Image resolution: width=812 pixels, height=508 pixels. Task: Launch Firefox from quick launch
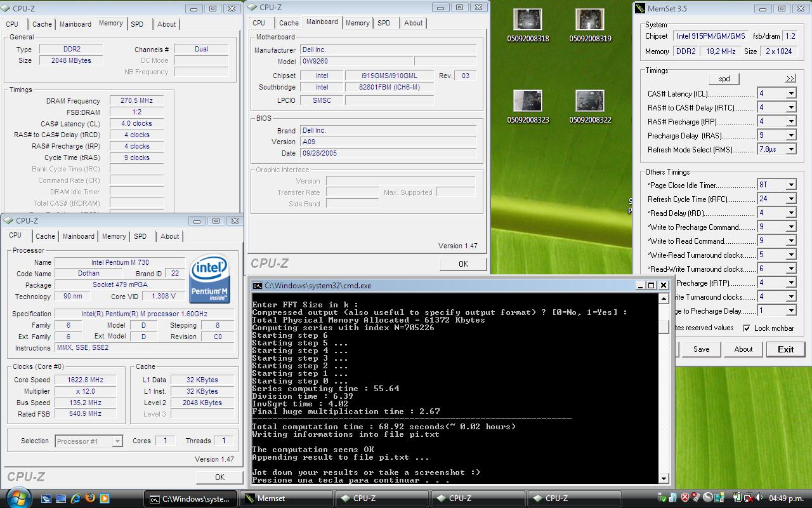coord(89,498)
